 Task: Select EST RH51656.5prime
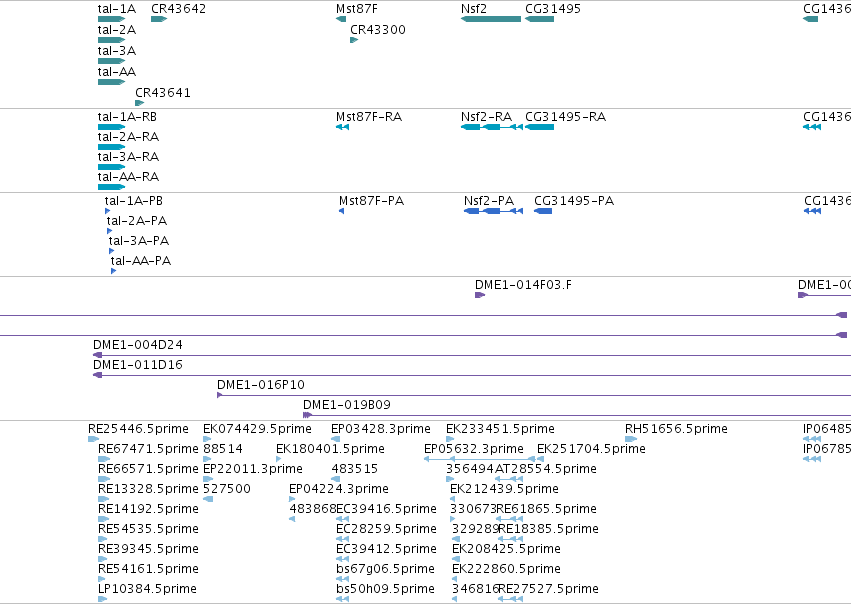click(x=632, y=439)
